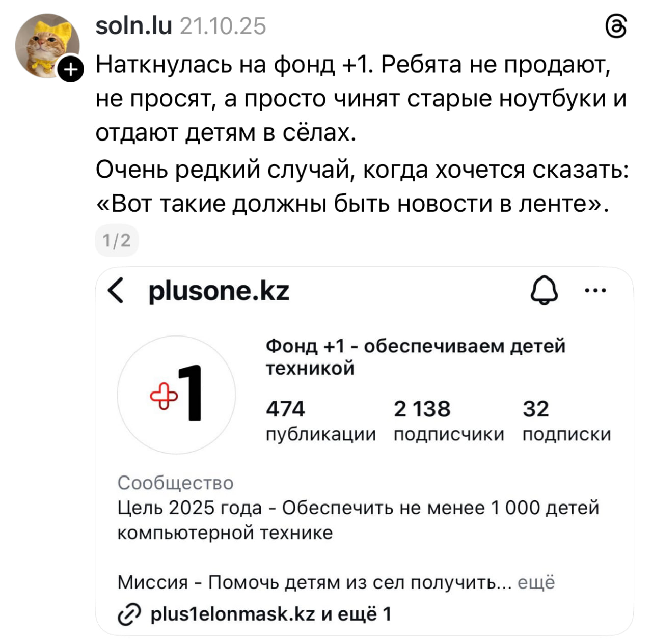The height and width of the screenshot is (644, 652).
Task: Click the Threads logo icon
Action: coord(616,26)
